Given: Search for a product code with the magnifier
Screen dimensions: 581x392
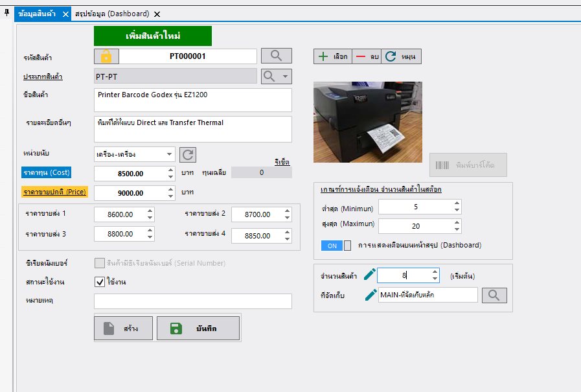Looking at the screenshot, I should (x=277, y=56).
